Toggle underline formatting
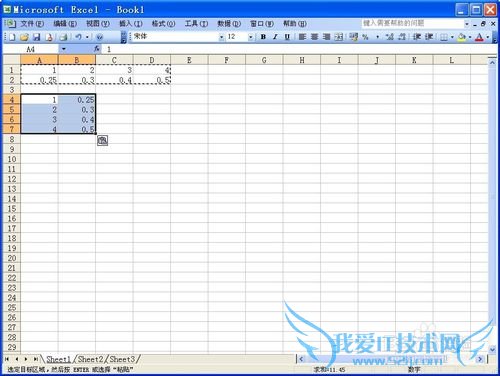Screen dimensions: 500x376 (287, 37)
